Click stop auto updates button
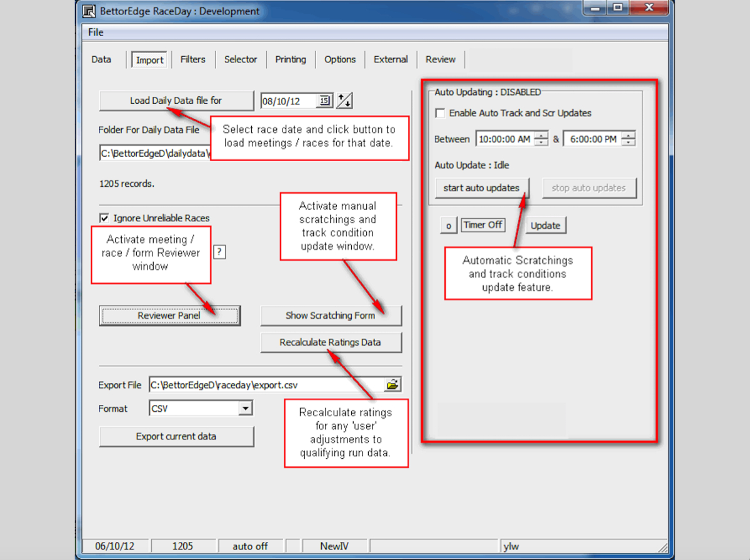 [589, 188]
